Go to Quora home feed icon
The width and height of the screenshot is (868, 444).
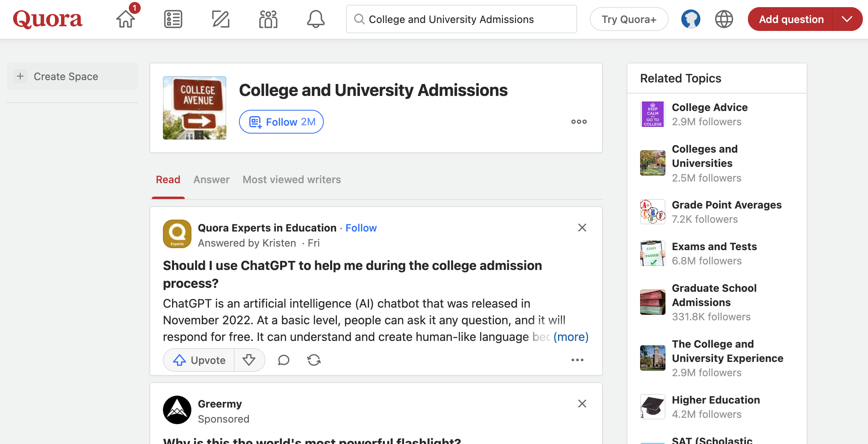tap(126, 19)
